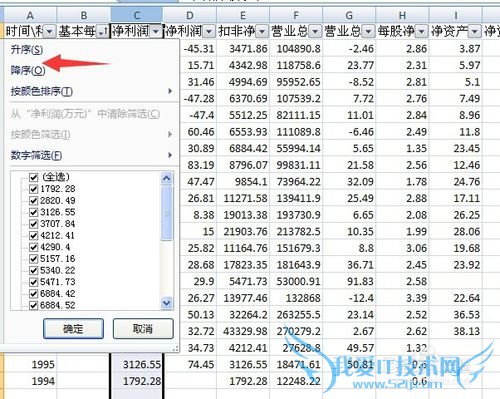Click filter list scroll-down arrow
Viewport: 500px width, 399px height.
point(166,303)
